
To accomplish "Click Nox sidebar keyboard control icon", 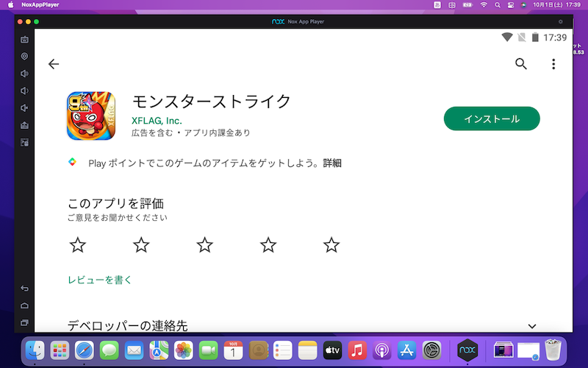I will click(x=24, y=40).
